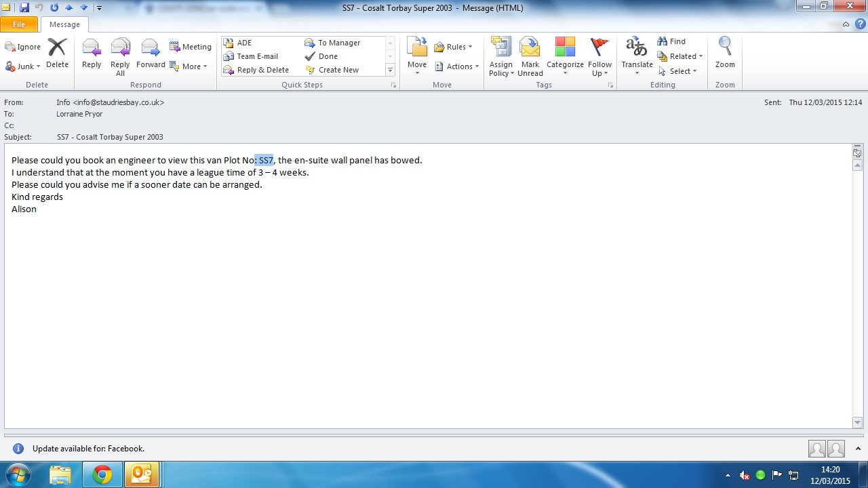Click the line mentioning 3 – 4 weeks
This screenshot has width=868, height=488.
pos(160,172)
